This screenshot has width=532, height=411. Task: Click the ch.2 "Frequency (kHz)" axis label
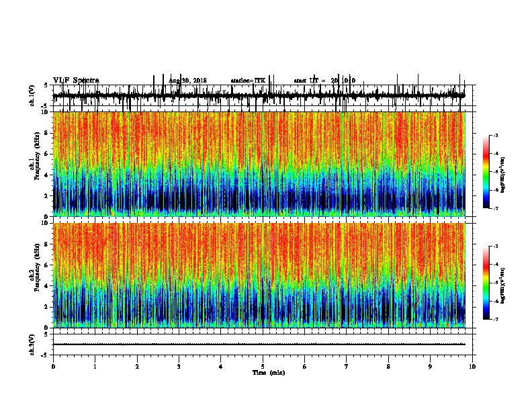[x=37, y=267]
